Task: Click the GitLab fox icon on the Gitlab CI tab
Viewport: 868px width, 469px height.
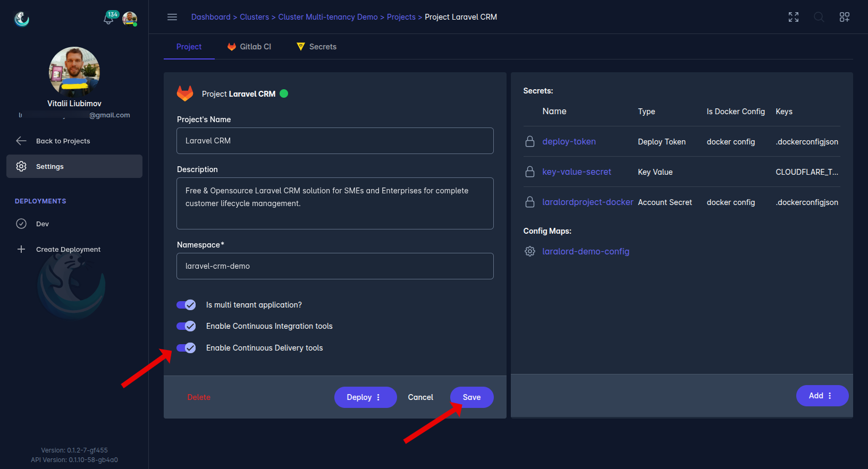Action: (x=232, y=47)
